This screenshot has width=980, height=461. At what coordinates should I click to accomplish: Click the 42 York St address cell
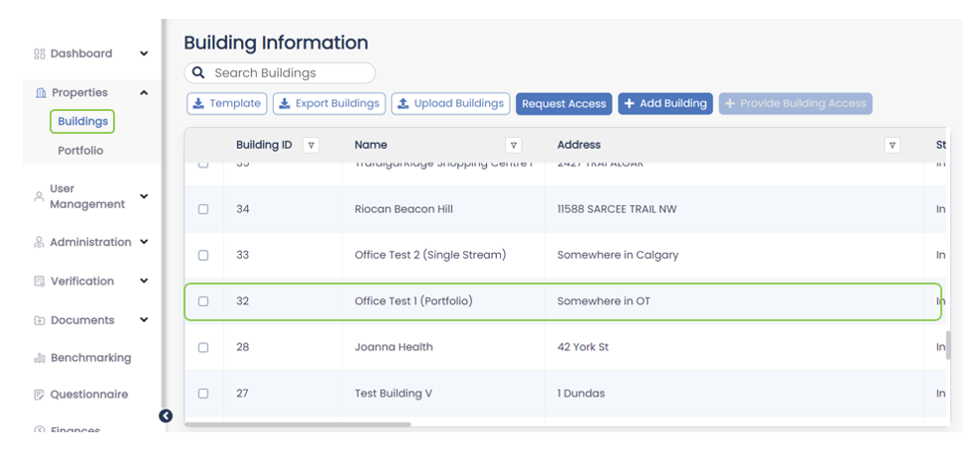tap(583, 347)
